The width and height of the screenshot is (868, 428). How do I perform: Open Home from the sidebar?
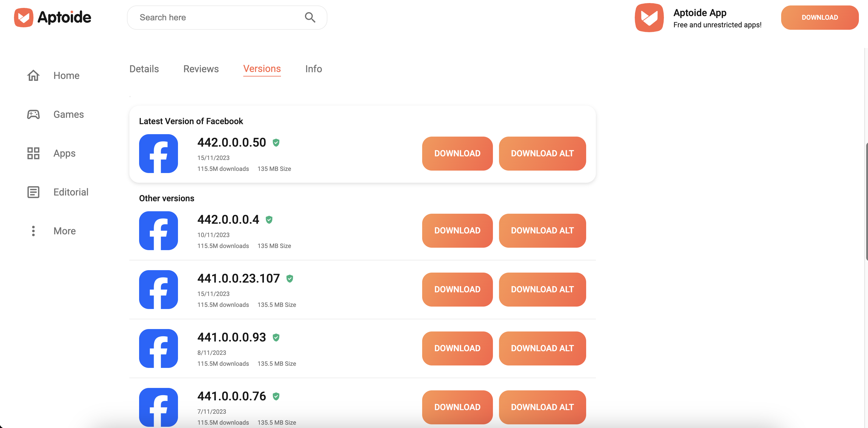[67, 75]
